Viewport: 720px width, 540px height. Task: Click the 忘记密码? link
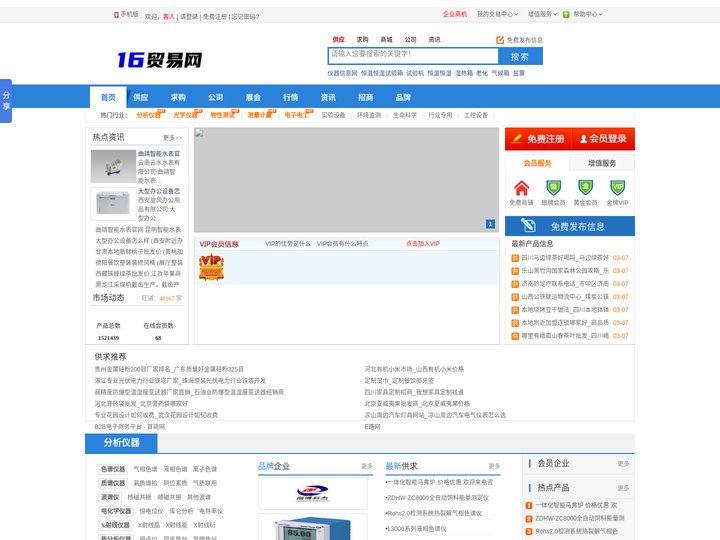pos(245,17)
